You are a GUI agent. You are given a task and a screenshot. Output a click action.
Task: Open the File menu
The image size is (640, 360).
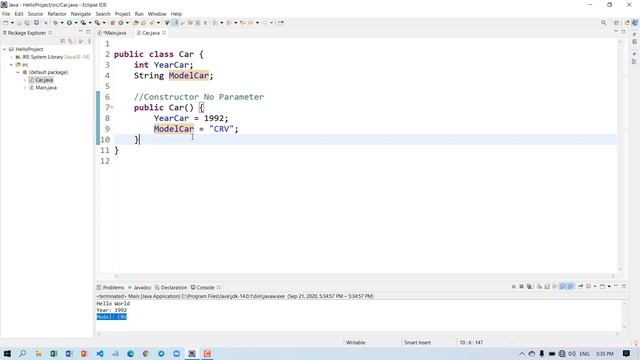point(6,14)
